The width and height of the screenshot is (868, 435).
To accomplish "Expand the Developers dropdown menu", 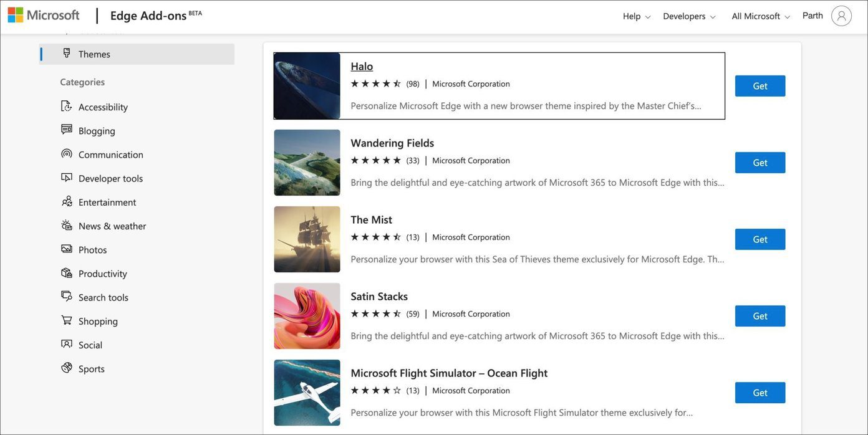I will 689,16.
